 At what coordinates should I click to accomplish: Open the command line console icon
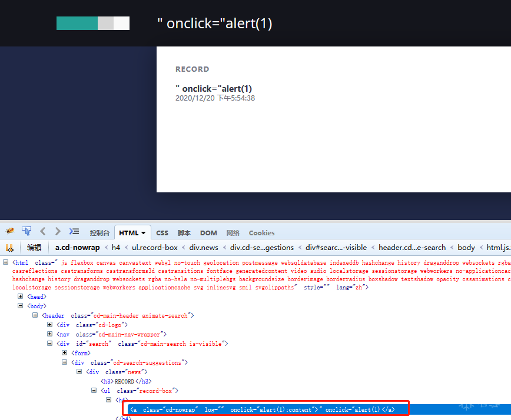pos(74,231)
